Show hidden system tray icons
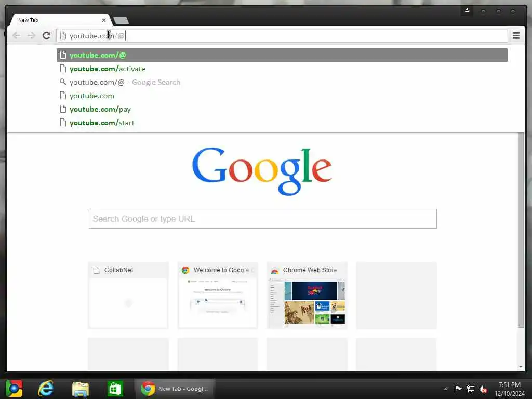This screenshot has height=399, width=532. [445, 389]
